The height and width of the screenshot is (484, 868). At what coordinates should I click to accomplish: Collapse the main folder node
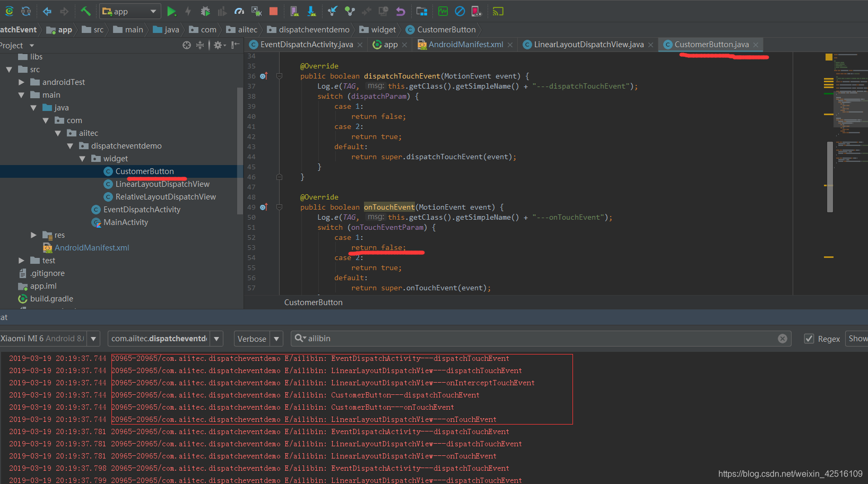pyautogui.click(x=21, y=95)
